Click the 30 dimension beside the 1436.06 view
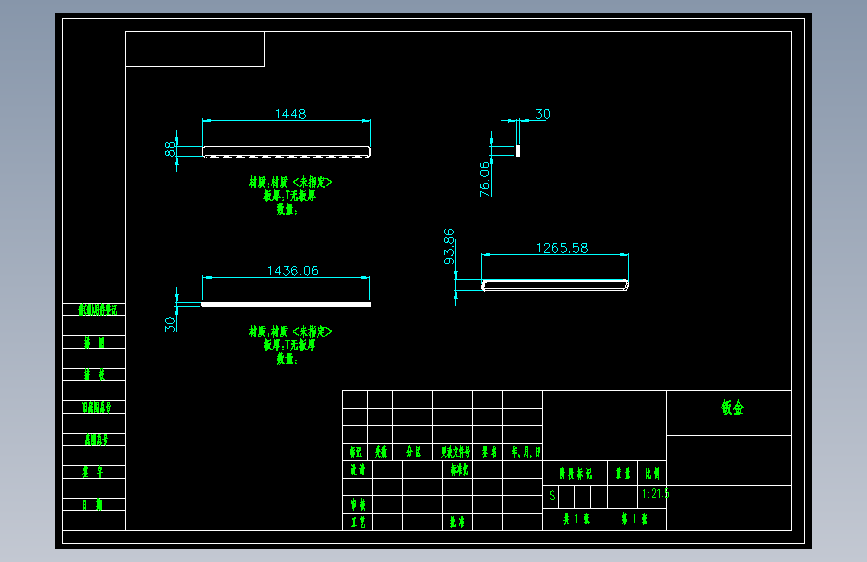Viewport: 867px width, 562px height. 170,324
